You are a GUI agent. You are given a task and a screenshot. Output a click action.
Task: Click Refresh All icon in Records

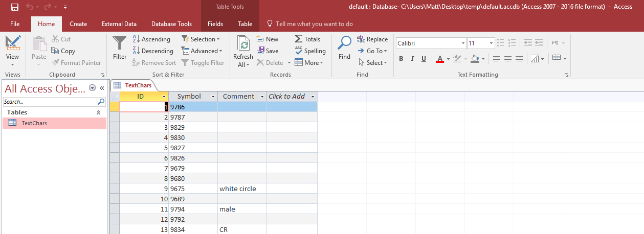[243, 44]
